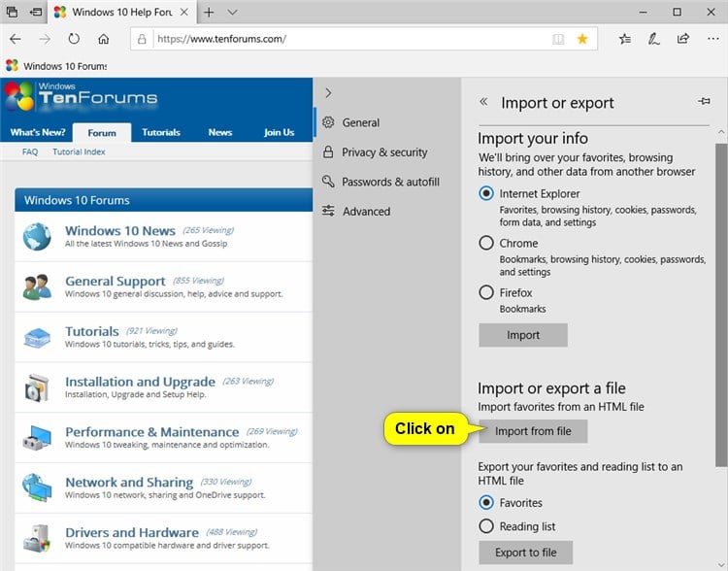Click the Installation and Upgrade disc icon
This screenshot has width=728, height=571.
(x=37, y=387)
